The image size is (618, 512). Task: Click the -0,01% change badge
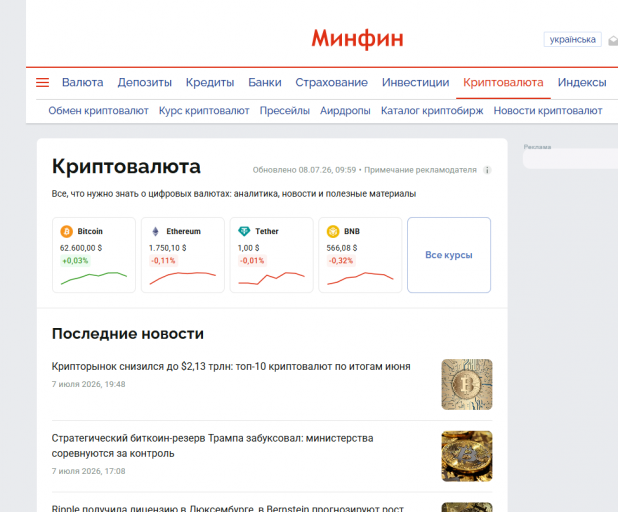[x=252, y=261]
